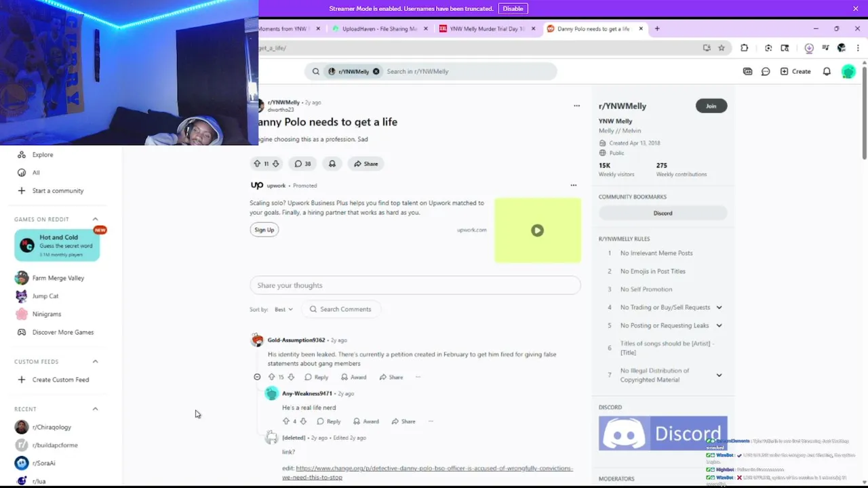Click Sign Up on Upwork ad
Viewport: 868px width, 488px height.
tap(264, 230)
